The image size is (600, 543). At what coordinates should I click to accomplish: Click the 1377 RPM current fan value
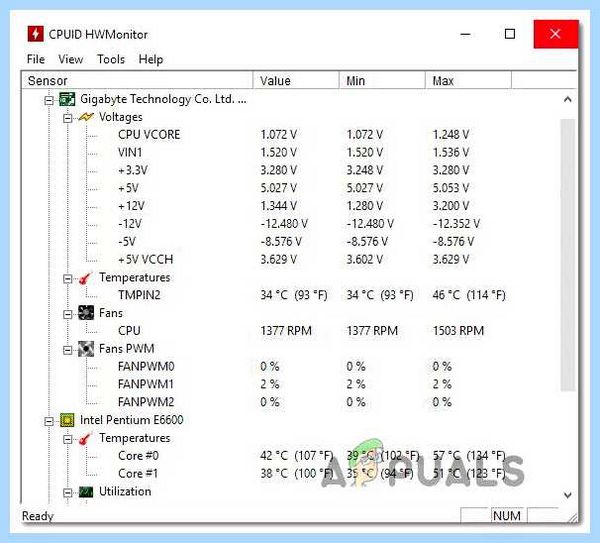[286, 331]
